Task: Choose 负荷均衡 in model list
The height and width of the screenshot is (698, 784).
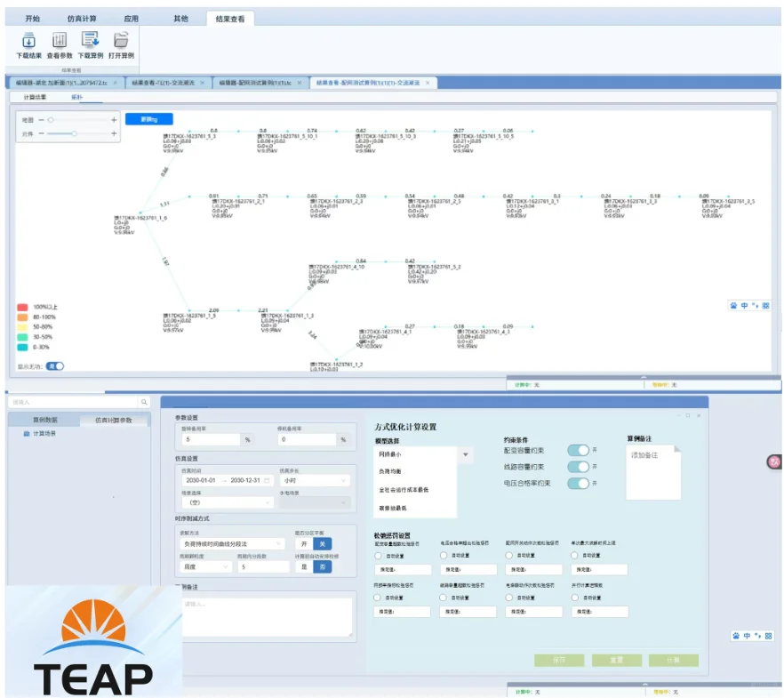Action: coord(390,471)
